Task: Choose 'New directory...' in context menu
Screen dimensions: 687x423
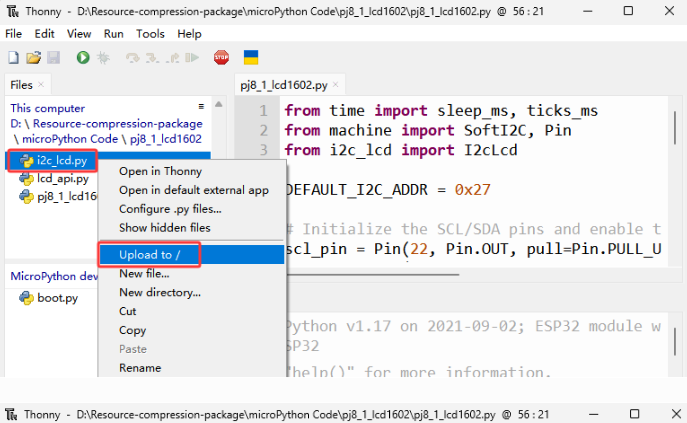Action: click(x=160, y=292)
